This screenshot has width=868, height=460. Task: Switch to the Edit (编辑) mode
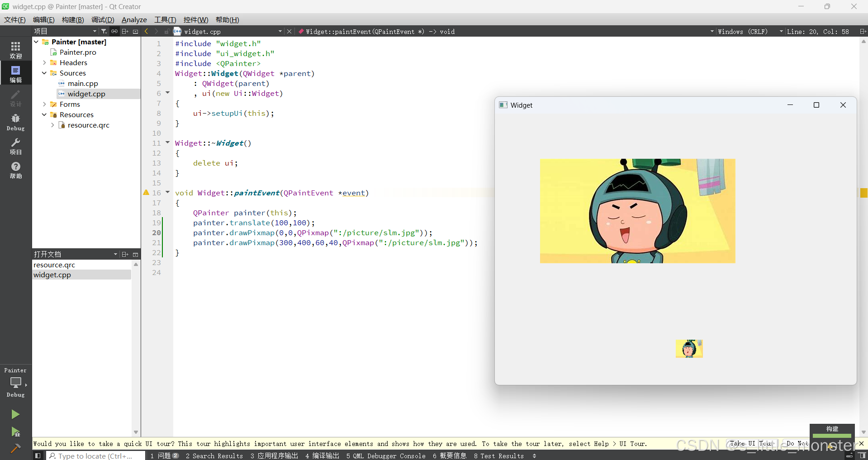click(x=16, y=74)
